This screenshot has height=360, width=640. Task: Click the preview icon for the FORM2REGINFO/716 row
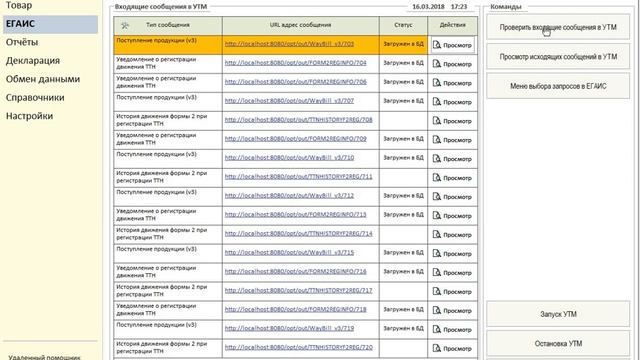point(437,273)
